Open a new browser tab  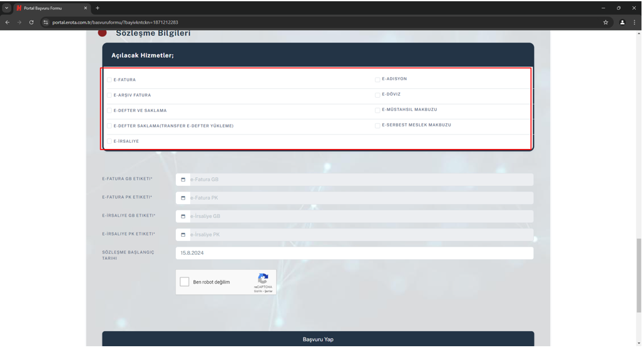98,8
